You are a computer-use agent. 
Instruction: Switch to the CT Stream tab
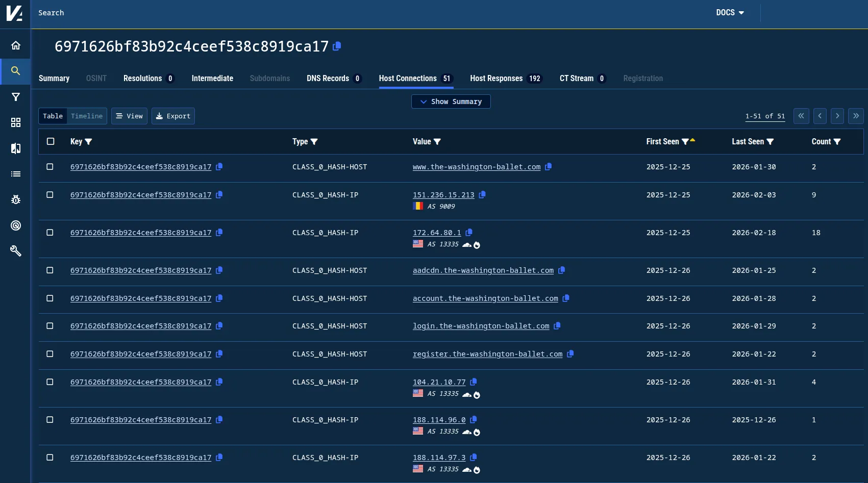pyautogui.click(x=582, y=79)
